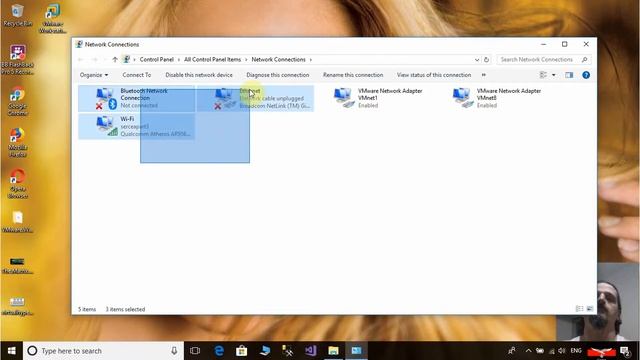Click the ENG language indicator
This screenshot has width=640, height=360.
click(576, 351)
